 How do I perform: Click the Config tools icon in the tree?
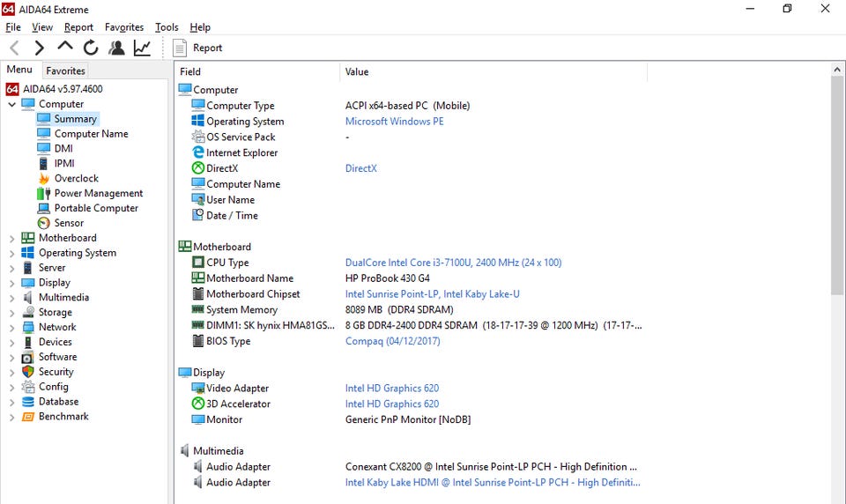[28, 387]
